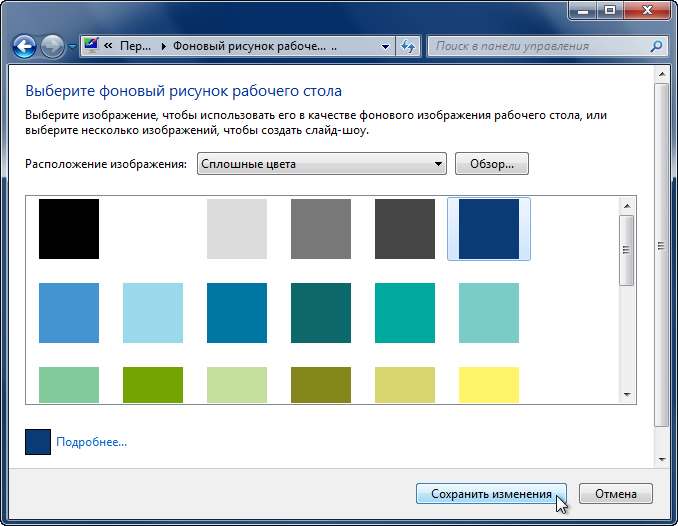678x526 pixels.
Task: Select the deep cerulean blue swatch
Action: coord(237,313)
